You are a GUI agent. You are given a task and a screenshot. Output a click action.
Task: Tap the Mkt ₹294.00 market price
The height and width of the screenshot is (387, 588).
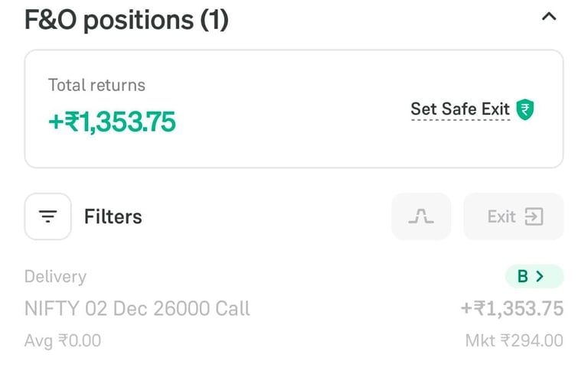(514, 340)
